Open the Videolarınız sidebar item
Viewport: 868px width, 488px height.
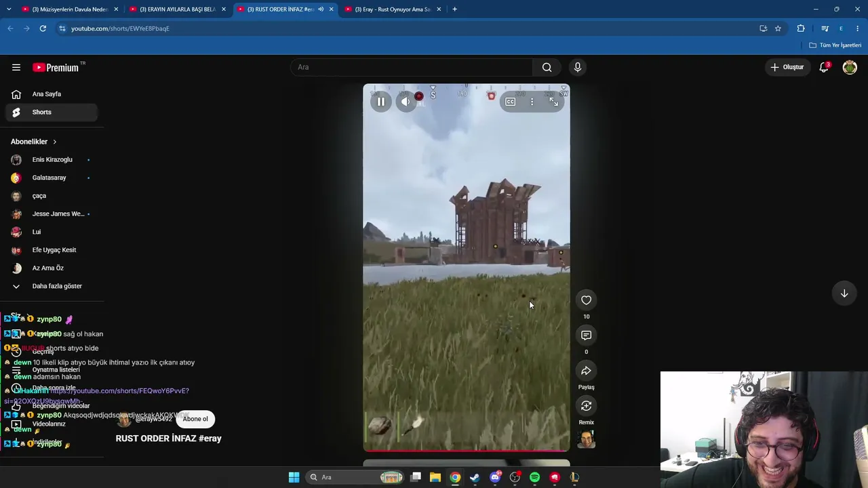[52, 424]
